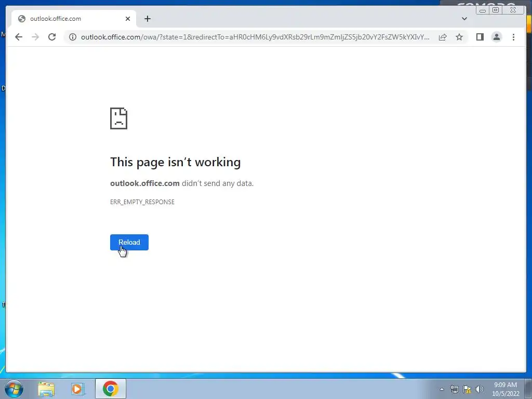
Task: Close the outlook.office.com tab
Action: (128, 19)
